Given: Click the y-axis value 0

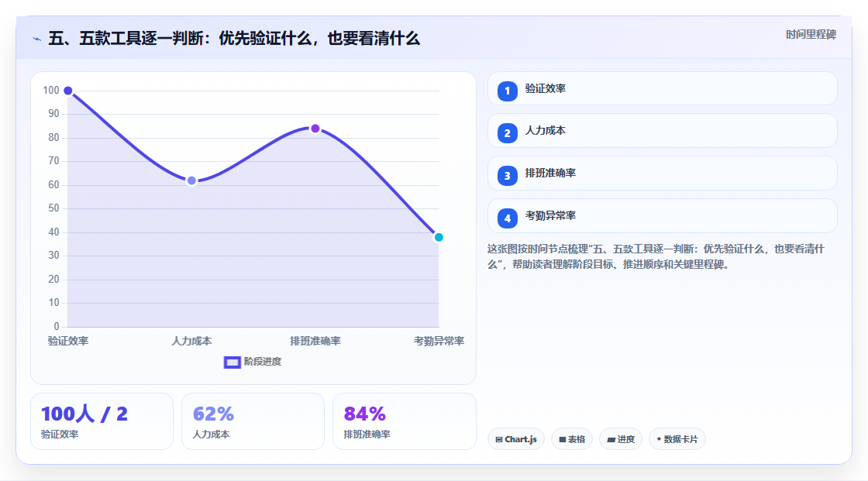Looking at the screenshot, I should tap(57, 326).
